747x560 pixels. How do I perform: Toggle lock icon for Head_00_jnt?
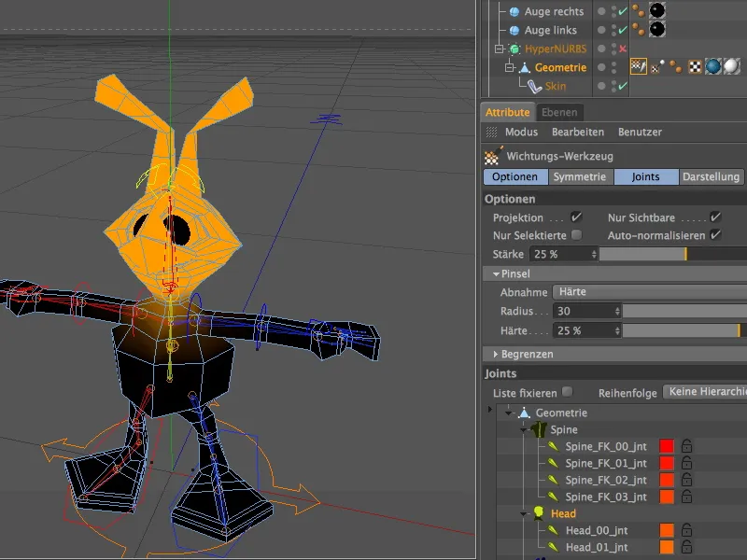(x=686, y=530)
